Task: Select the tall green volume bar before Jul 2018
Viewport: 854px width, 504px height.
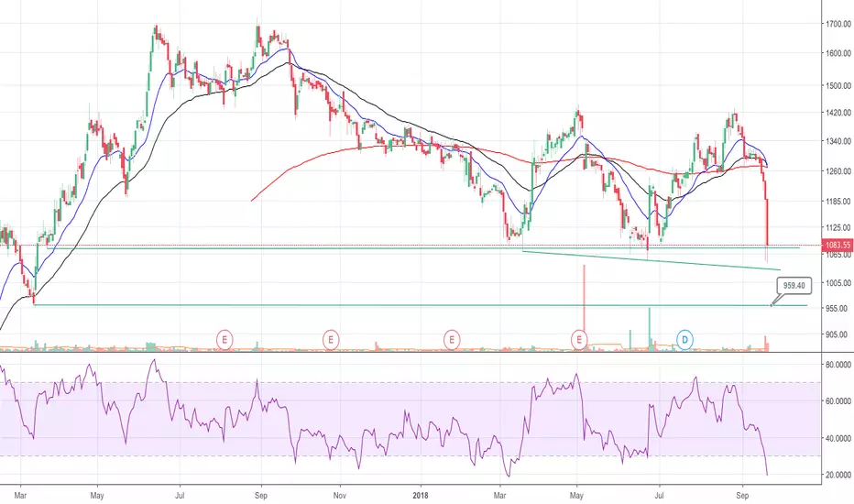Action: tap(650, 329)
